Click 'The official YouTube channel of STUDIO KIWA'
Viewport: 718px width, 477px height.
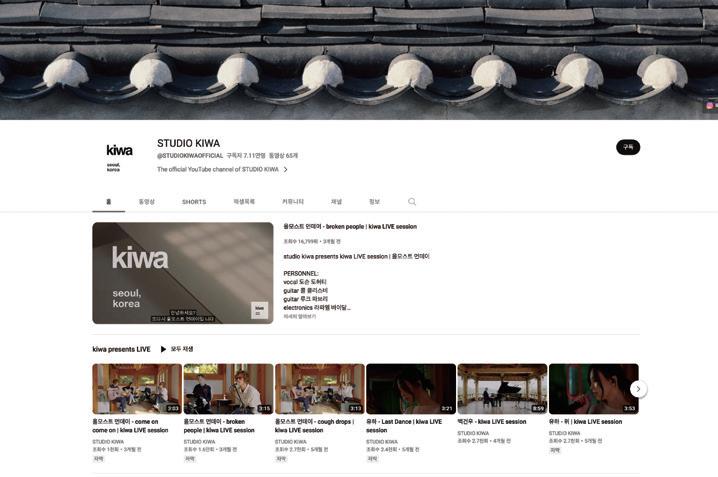pos(218,169)
